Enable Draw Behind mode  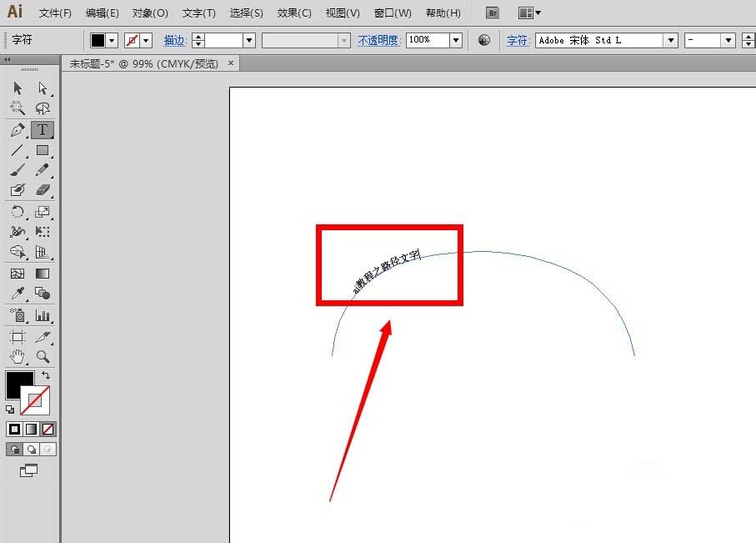coord(32,450)
